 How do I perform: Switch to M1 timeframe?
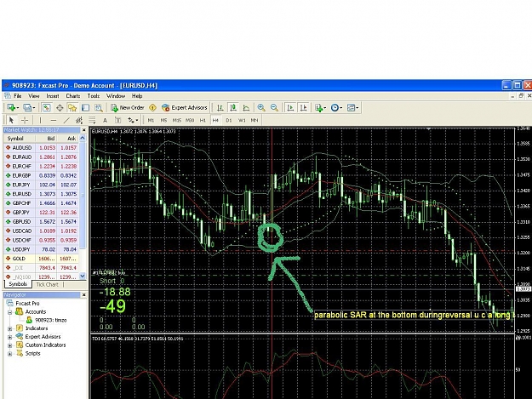click(x=151, y=120)
